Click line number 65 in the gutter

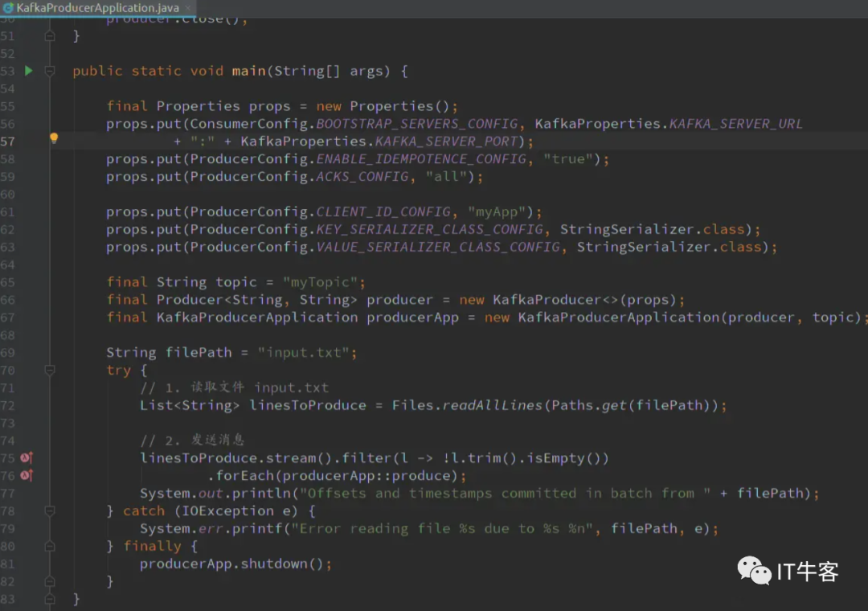pyautogui.click(x=8, y=282)
